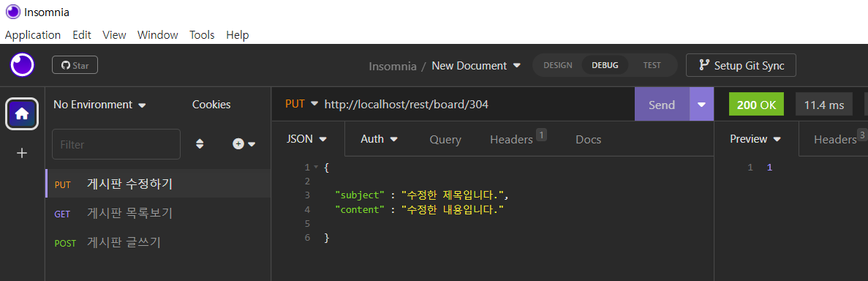Open the PUT method dropdown
The image size is (868, 281).
302,104
